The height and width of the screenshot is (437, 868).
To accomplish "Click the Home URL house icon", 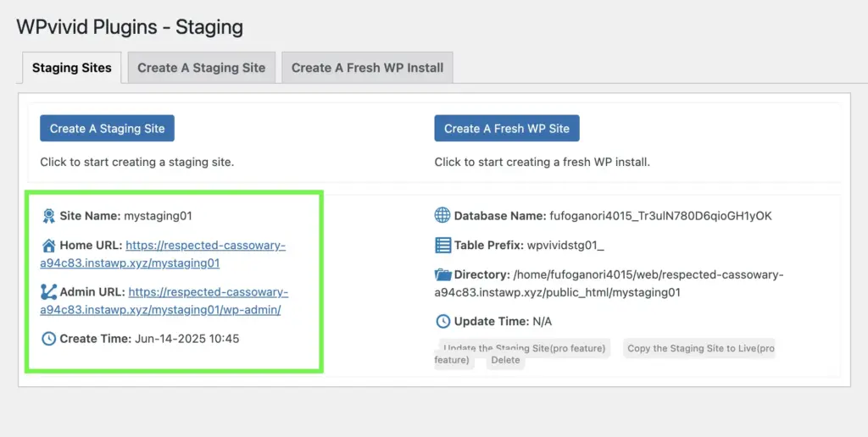I will click(48, 246).
